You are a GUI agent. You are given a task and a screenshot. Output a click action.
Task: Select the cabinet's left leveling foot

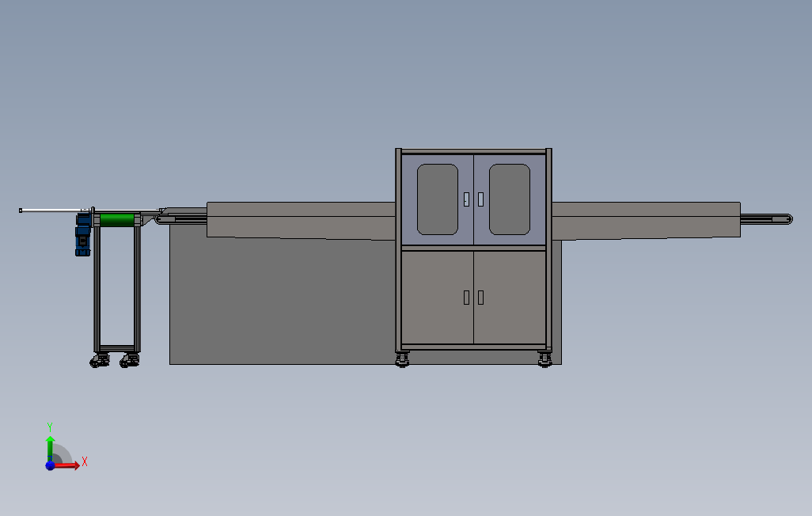point(402,359)
